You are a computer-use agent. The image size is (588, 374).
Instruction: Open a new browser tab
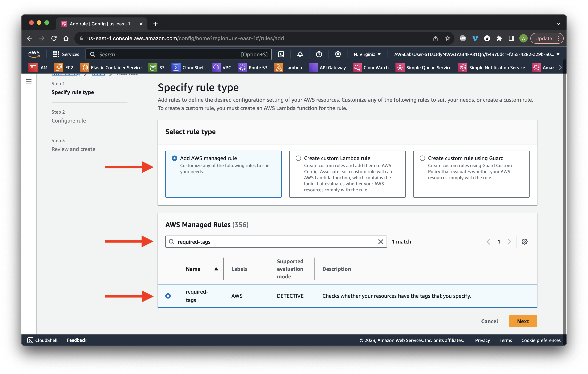(155, 24)
